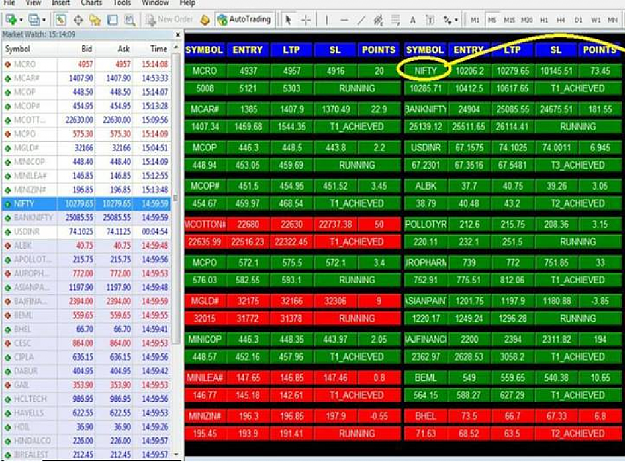Expand the arrows objects dropdown arrow
This screenshot has height=463, width=625.
click(456, 20)
